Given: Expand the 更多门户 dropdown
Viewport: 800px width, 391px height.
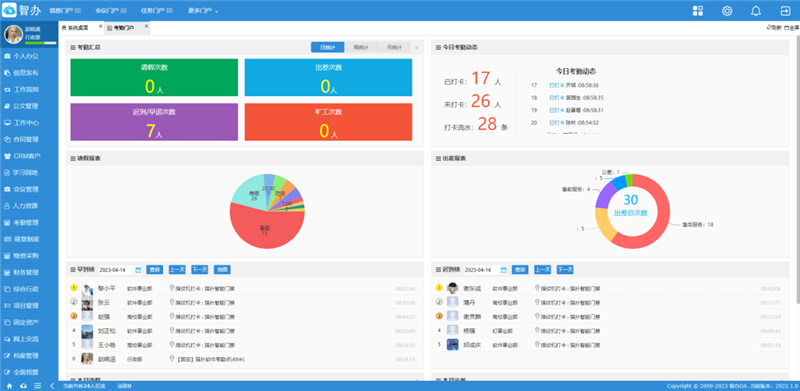Looking at the screenshot, I should [x=203, y=11].
